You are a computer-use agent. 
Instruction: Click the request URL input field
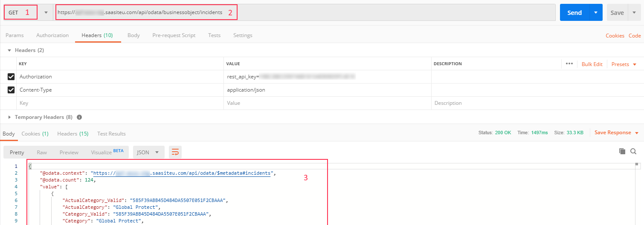click(x=299, y=12)
